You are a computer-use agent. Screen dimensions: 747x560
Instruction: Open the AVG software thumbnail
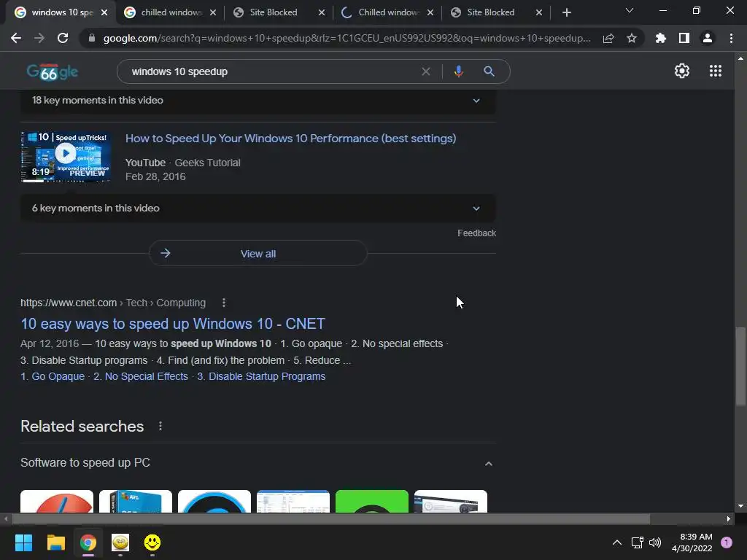click(x=135, y=502)
